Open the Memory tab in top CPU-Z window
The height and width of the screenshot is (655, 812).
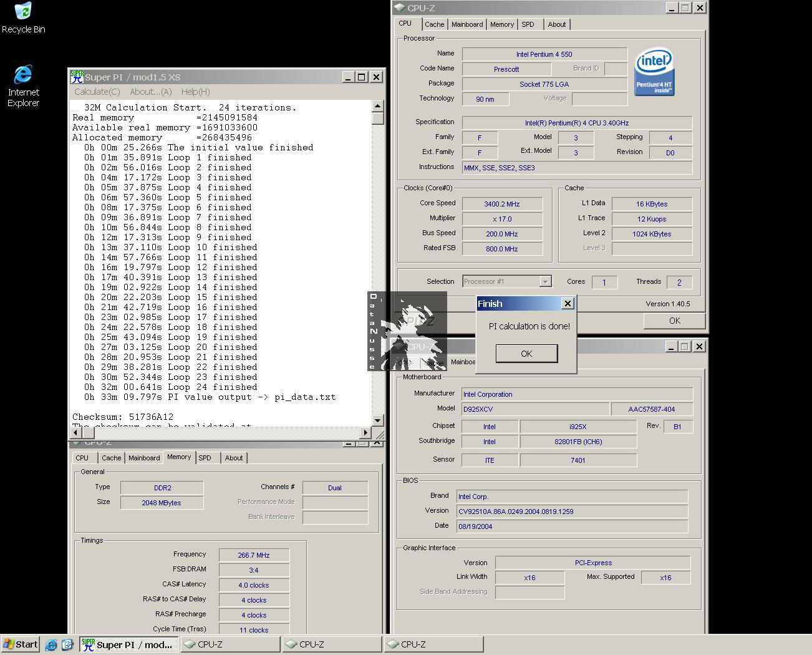click(502, 24)
